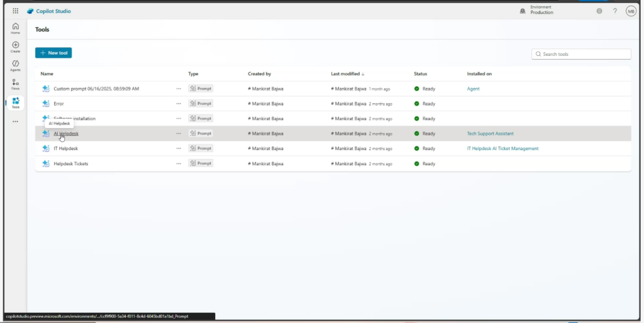Open the Settings gear icon
Image resolution: width=644 pixels, height=323 pixels.
599,11
